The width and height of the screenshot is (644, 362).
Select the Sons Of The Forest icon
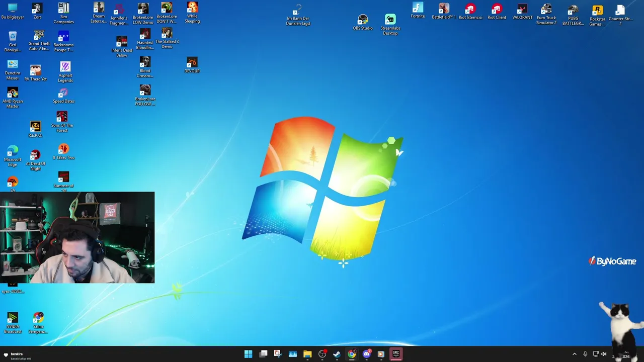pos(62,122)
